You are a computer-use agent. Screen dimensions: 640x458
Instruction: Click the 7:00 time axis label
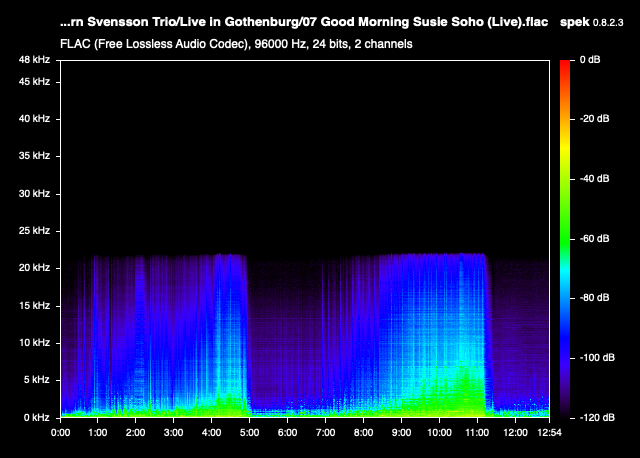pos(325,433)
